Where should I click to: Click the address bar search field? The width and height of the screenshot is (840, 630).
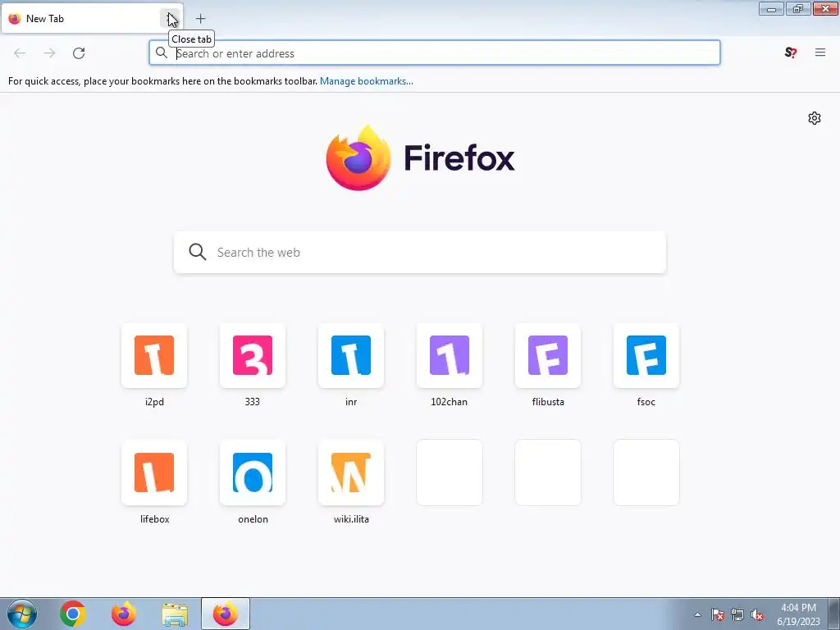[435, 53]
